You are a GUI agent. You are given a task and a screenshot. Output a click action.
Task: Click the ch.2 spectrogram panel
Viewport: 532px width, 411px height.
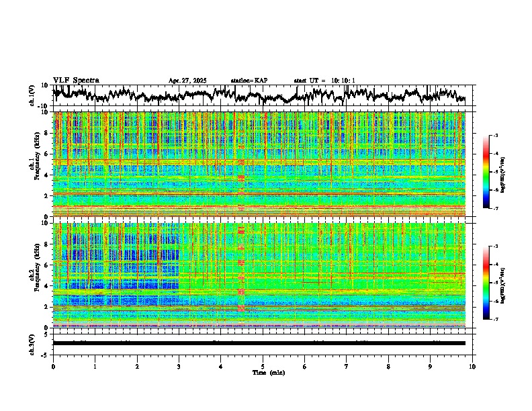click(259, 275)
